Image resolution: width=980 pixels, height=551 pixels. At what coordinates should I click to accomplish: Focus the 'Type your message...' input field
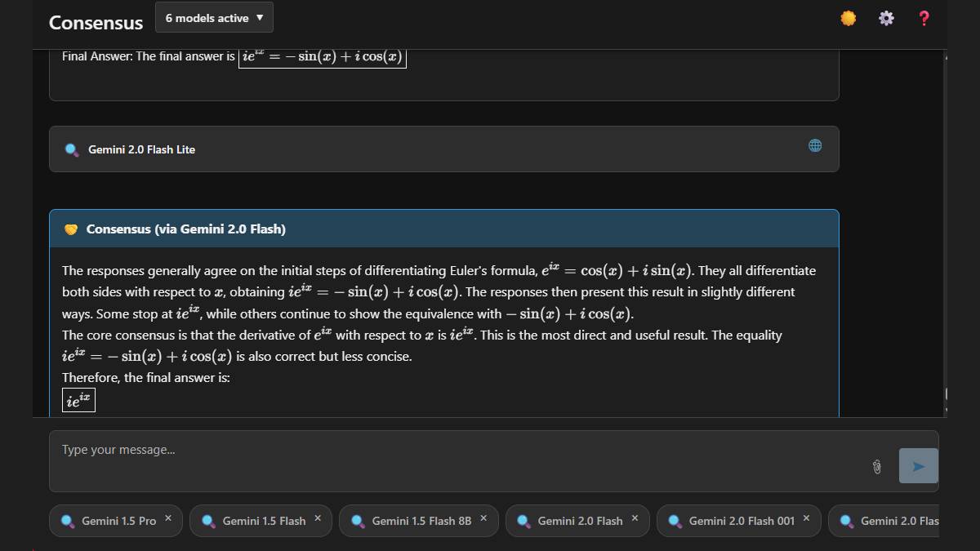tap(457, 460)
